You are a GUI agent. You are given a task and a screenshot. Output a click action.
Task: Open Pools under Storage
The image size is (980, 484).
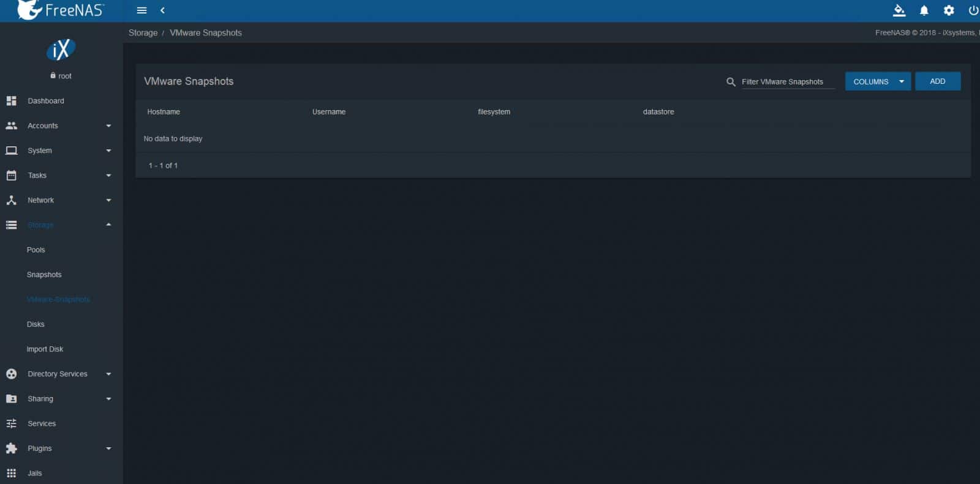point(36,250)
